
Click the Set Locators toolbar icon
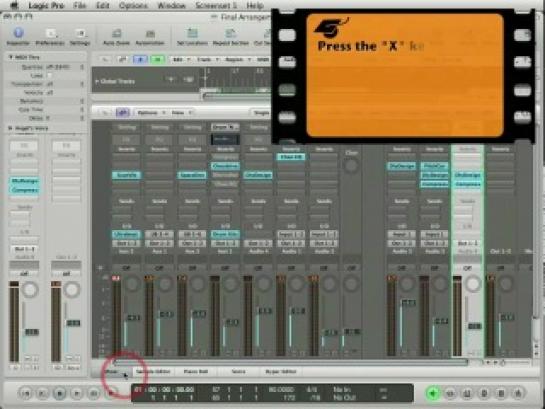click(x=192, y=36)
